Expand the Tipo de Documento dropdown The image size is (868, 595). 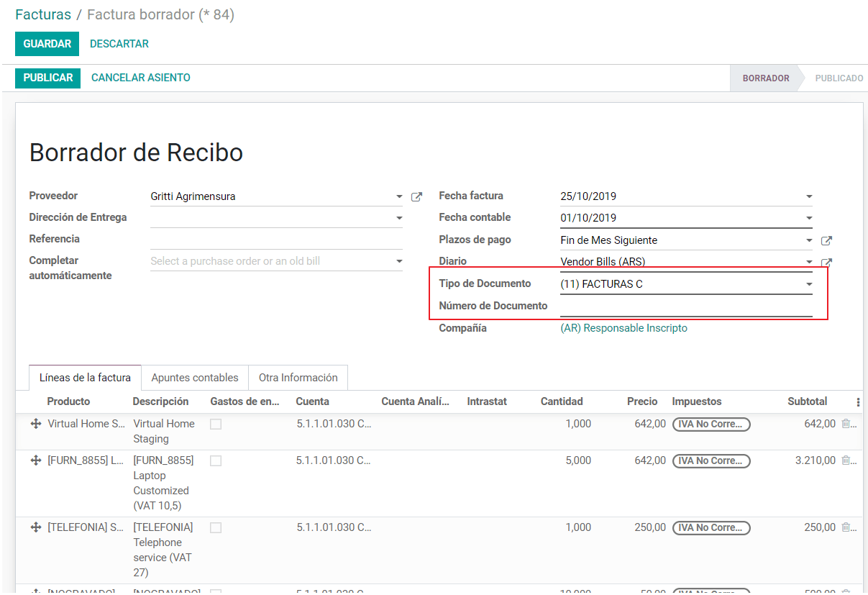click(x=809, y=284)
